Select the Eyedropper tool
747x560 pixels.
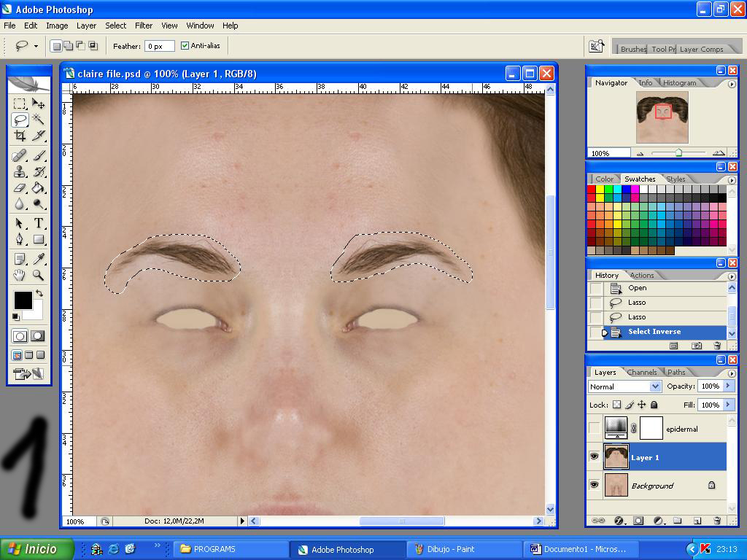click(38, 259)
